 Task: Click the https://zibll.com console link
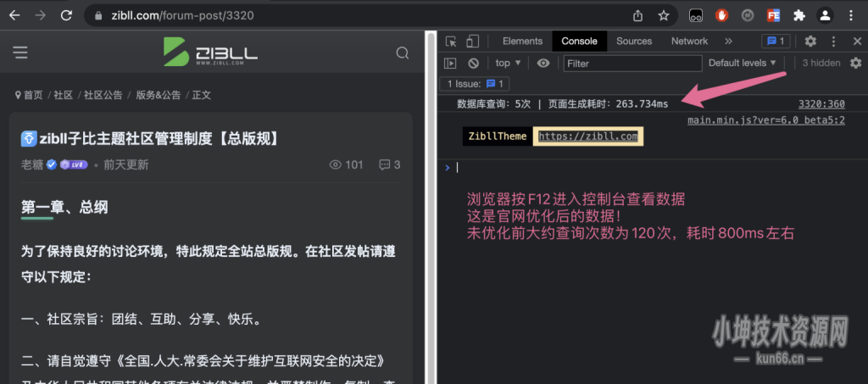click(x=588, y=136)
